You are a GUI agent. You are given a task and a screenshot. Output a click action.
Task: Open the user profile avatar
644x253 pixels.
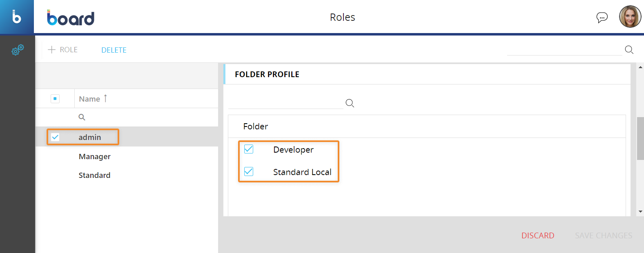pos(630,17)
